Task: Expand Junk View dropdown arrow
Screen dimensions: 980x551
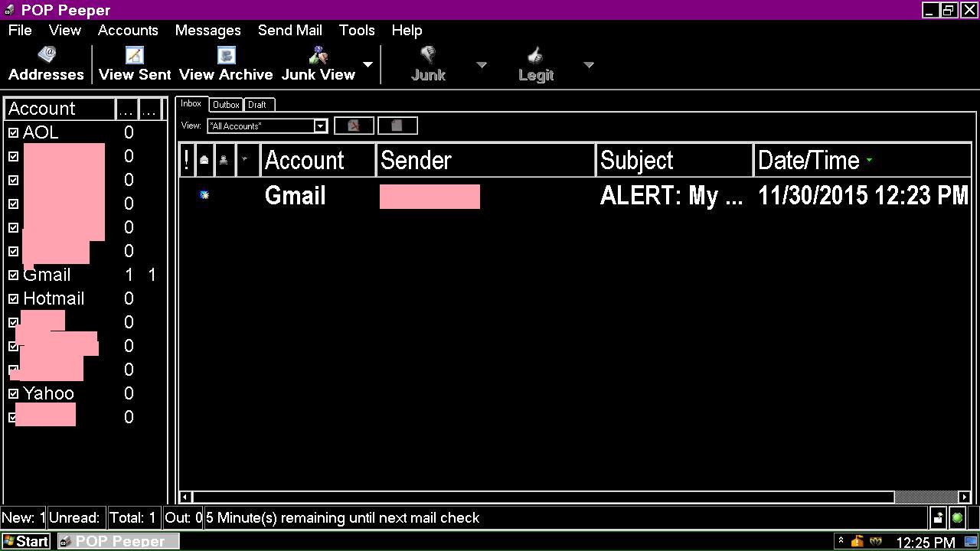Action: [367, 64]
